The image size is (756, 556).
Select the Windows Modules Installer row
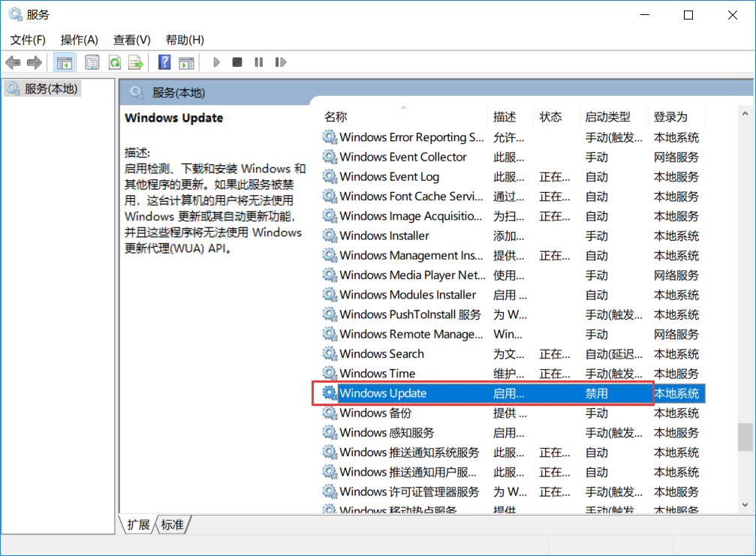[513, 295]
